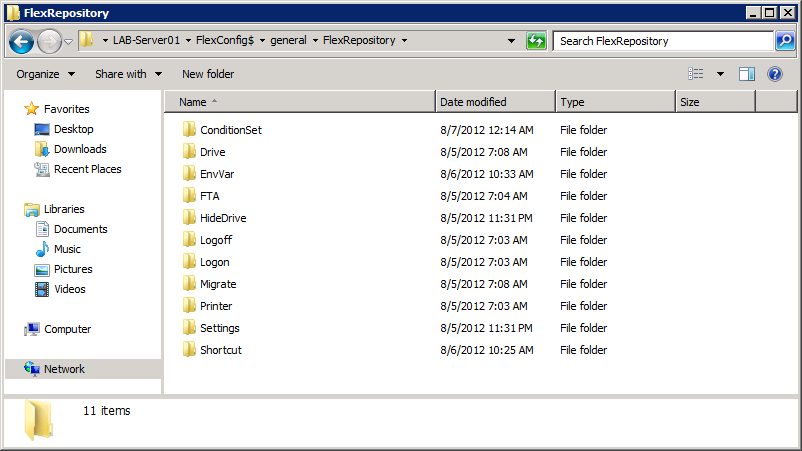This screenshot has height=451, width=802.
Task: Select the Drive folder icon
Action: pos(189,151)
